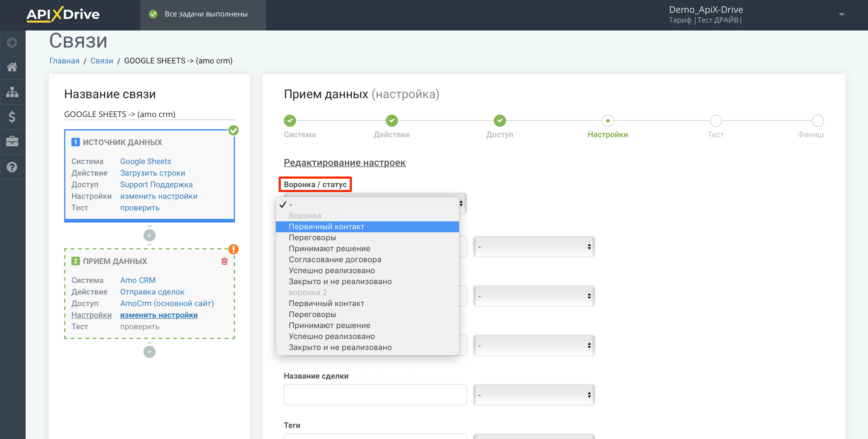Go to Связи in the breadcrumb
868x439 pixels.
click(x=102, y=61)
